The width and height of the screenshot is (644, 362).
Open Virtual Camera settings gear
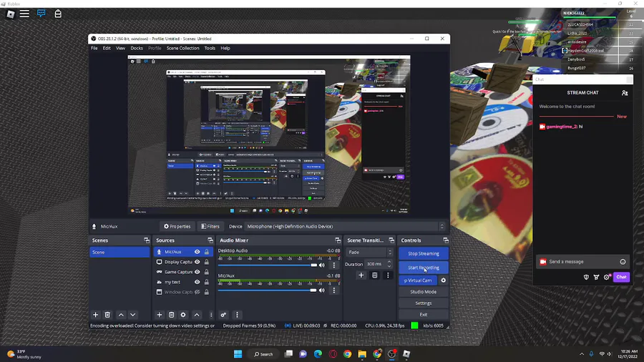coord(443,280)
